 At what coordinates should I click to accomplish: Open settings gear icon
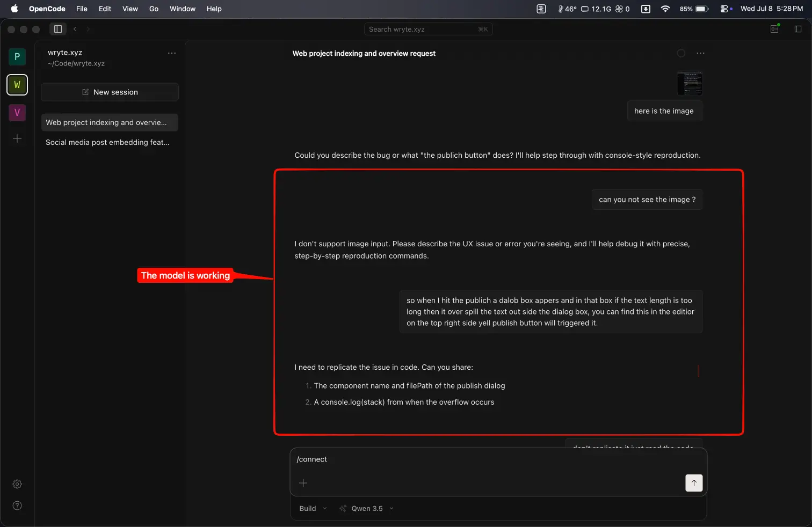17,484
